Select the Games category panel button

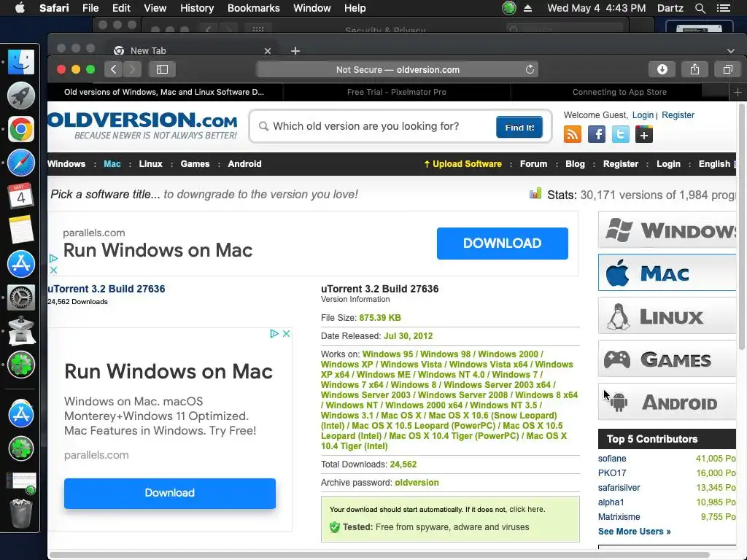[x=667, y=359]
